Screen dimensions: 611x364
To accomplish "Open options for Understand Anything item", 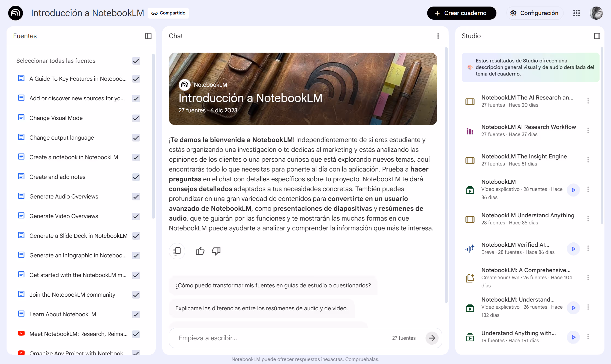I will tap(588, 219).
